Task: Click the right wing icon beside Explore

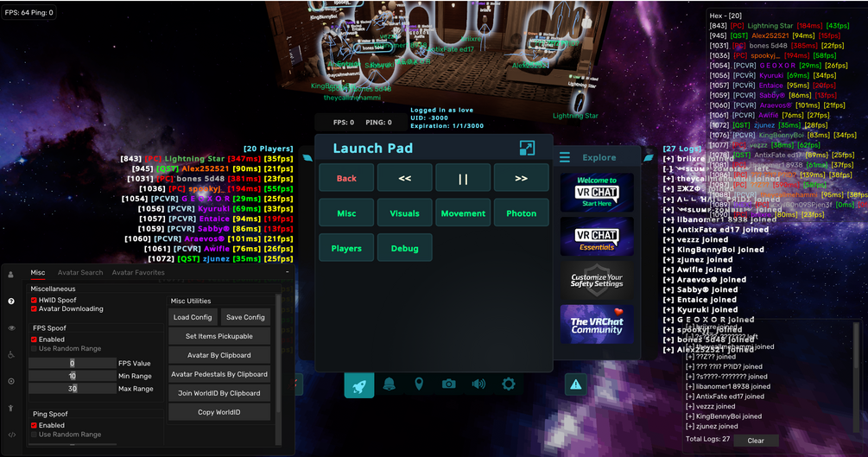Action: coord(649,158)
